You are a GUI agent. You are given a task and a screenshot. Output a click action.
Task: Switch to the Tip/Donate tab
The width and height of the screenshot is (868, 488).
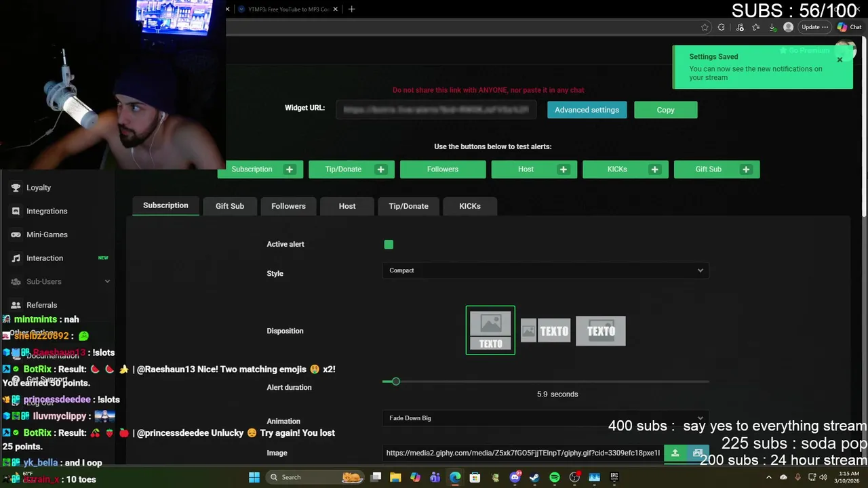click(408, 206)
